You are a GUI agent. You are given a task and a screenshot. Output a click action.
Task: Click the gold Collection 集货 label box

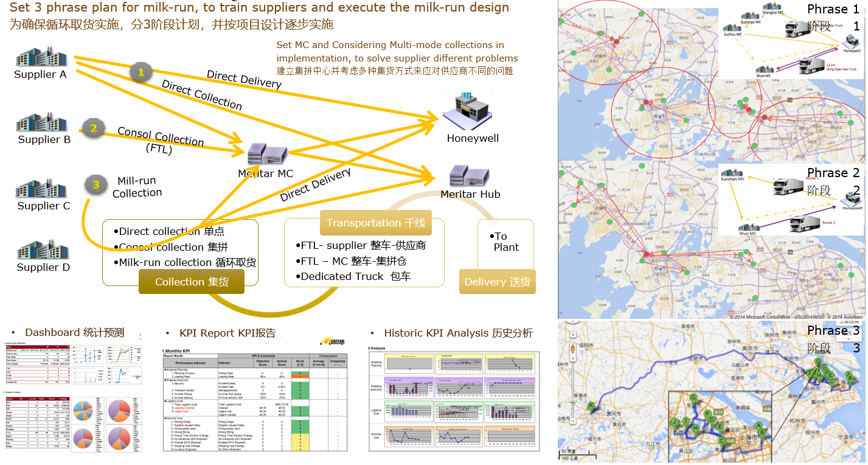click(x=192, y=282)
